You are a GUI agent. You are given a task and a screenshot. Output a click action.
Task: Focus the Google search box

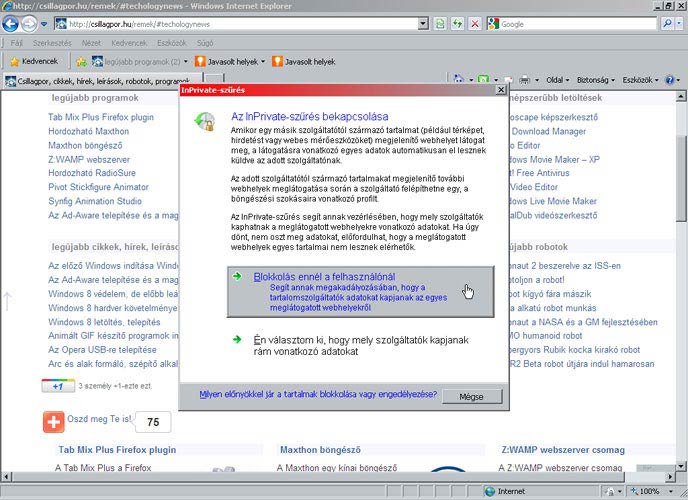click(578, 24)
